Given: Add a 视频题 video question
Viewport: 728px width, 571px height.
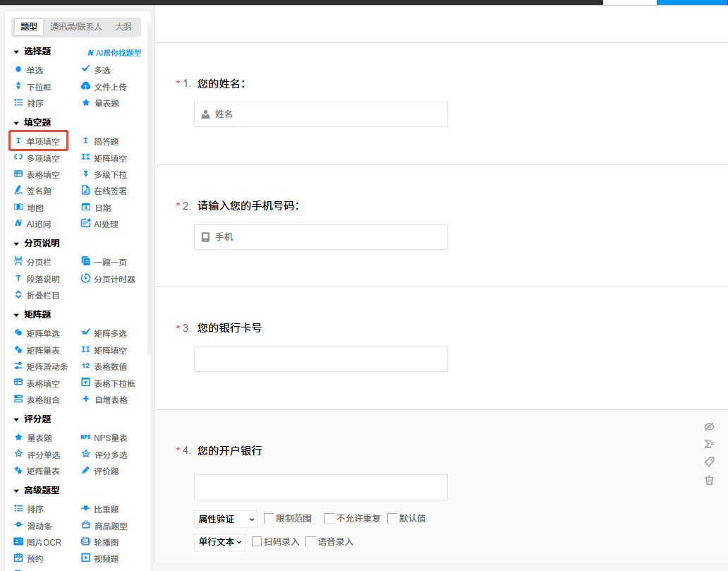Looking at the screenshot, I should coord(100,558).
